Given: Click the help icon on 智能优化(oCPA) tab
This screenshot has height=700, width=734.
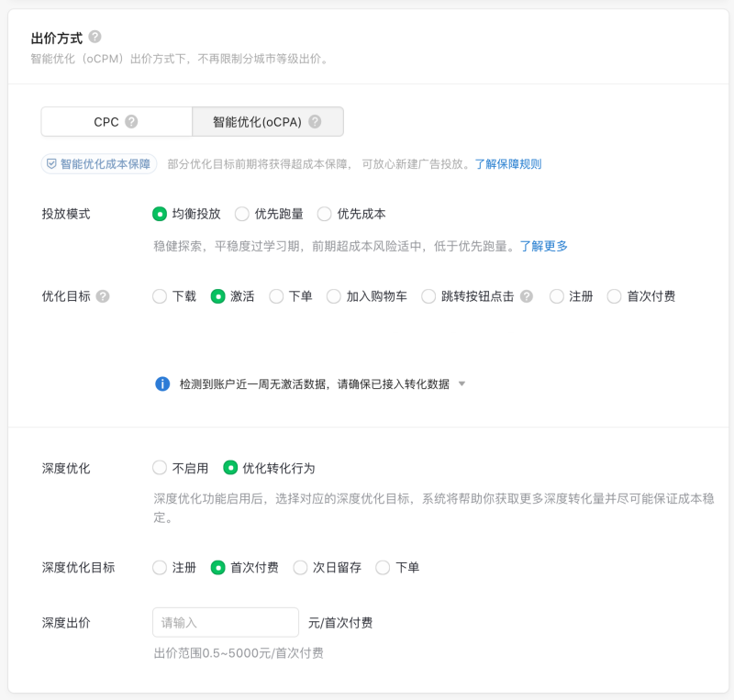Looking at the screenshot, I should tap(316, 121).
